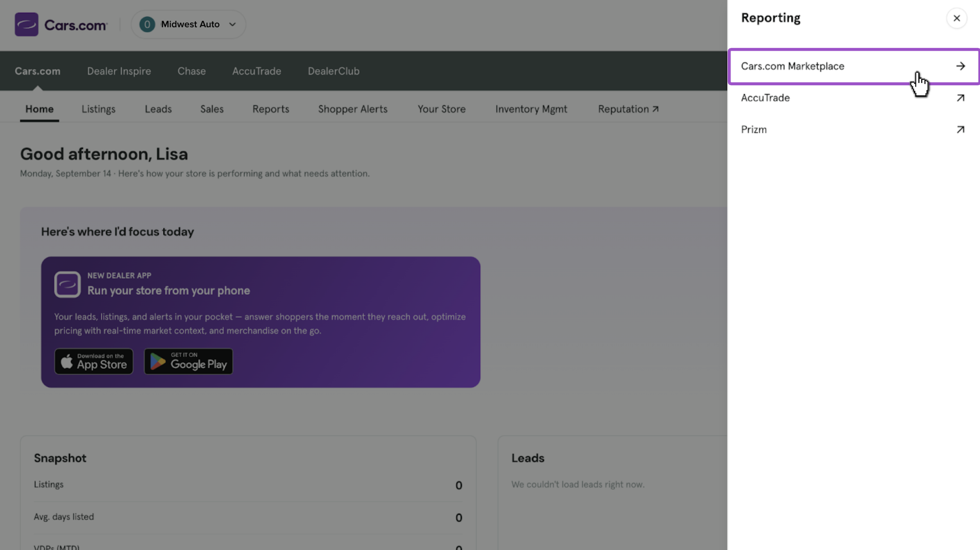
Task: Select Prizm in the Reporting panel
Action: [854, 130]
